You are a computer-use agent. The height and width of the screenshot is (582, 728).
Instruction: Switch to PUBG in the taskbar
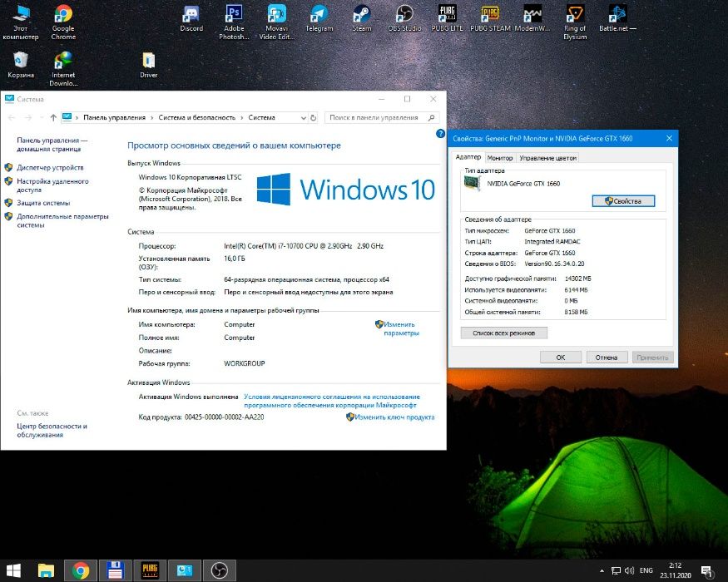pos(150,570)
